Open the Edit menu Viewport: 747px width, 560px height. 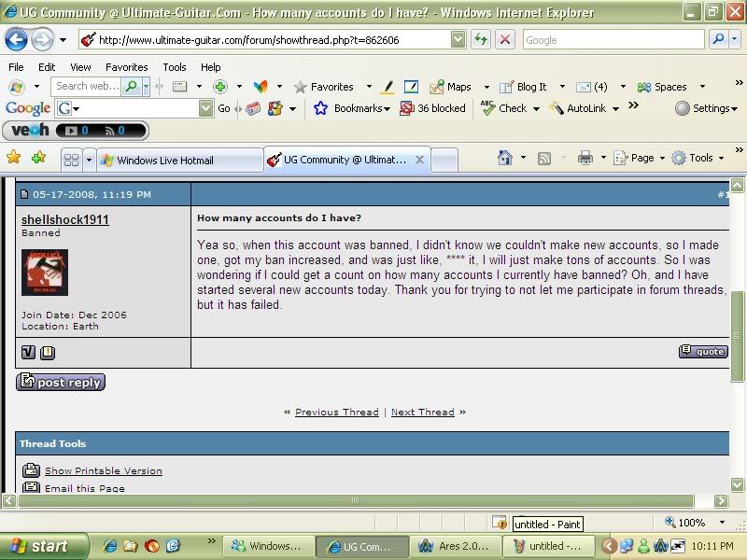[x=47, y=67]
